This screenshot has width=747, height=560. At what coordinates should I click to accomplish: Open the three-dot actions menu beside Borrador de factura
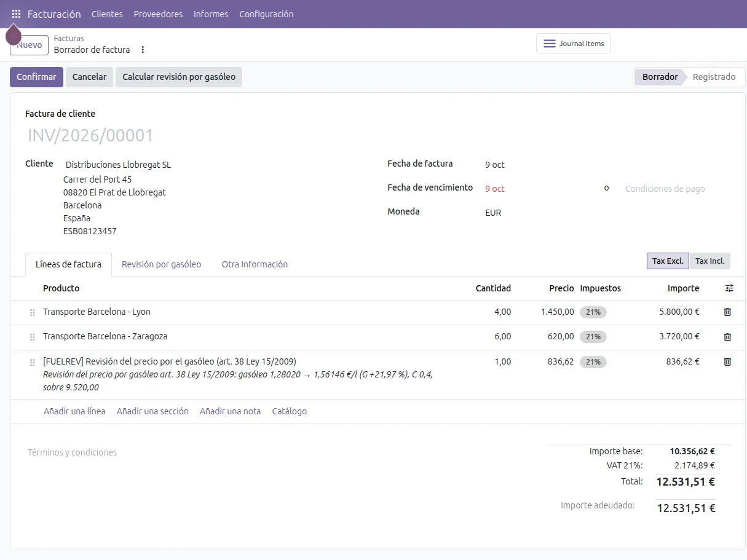143,50
